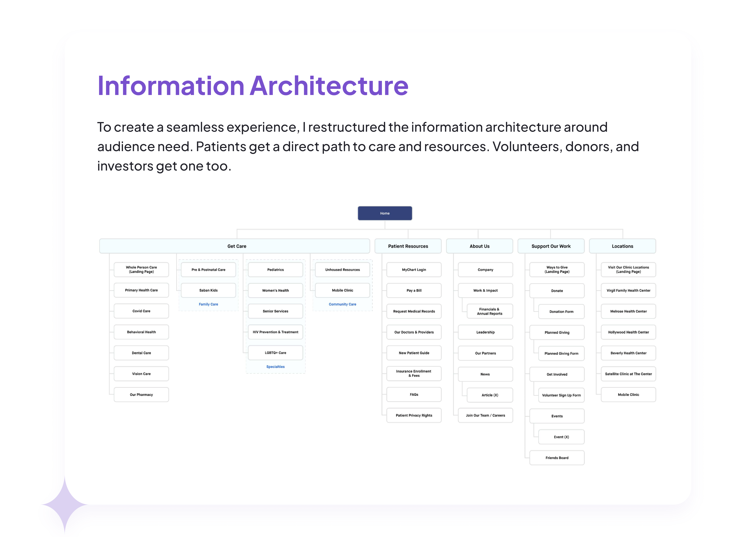Click the Our Pharmacy node

(141, 395)
